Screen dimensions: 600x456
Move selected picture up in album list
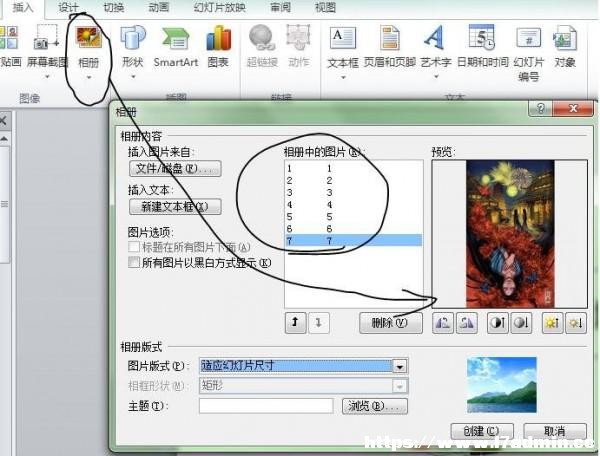coord(295,323)
